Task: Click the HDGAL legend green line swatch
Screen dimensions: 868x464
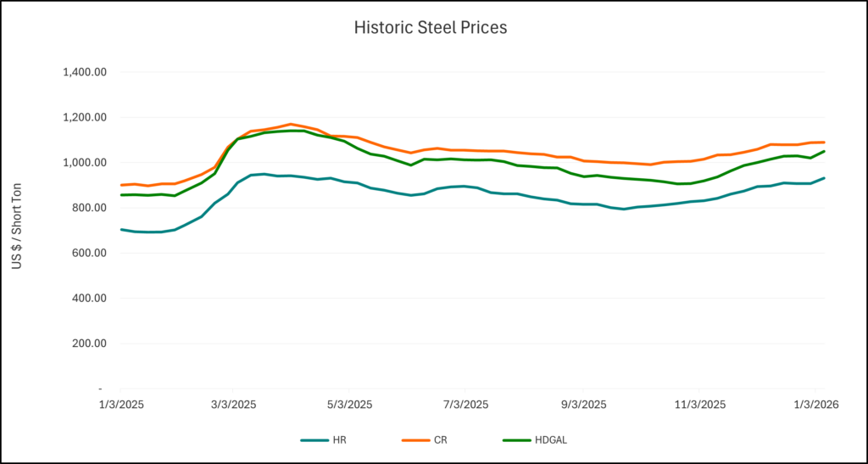Action: point(515,440)
